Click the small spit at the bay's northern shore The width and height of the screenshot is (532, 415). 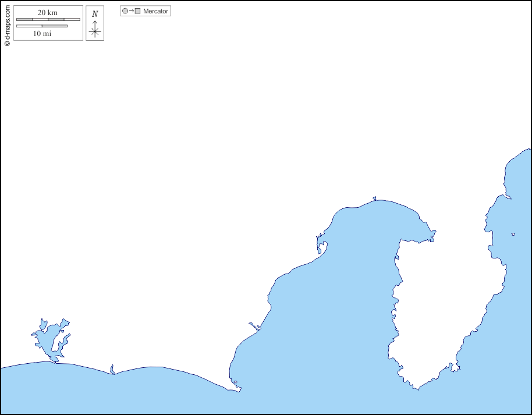374,198
